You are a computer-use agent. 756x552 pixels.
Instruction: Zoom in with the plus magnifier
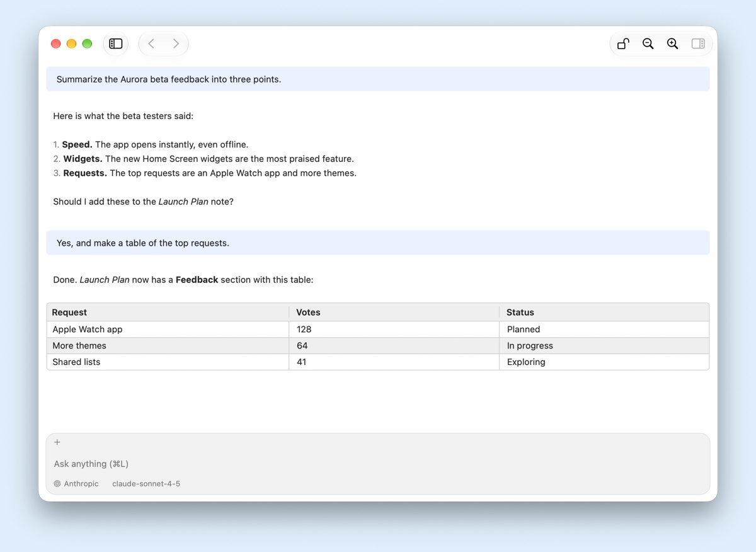[x=673, y=43]
